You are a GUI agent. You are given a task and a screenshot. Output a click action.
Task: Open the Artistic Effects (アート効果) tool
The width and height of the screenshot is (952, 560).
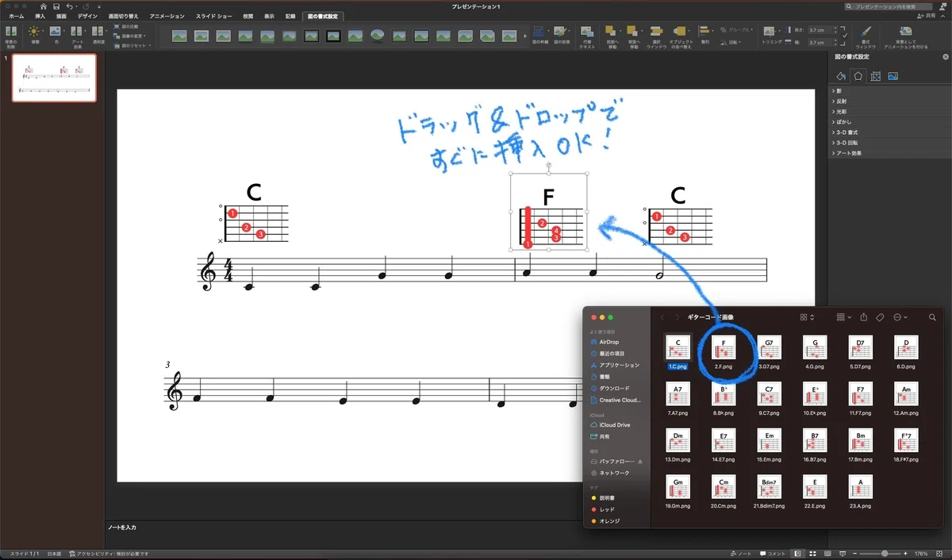click(x=77, y=31)
